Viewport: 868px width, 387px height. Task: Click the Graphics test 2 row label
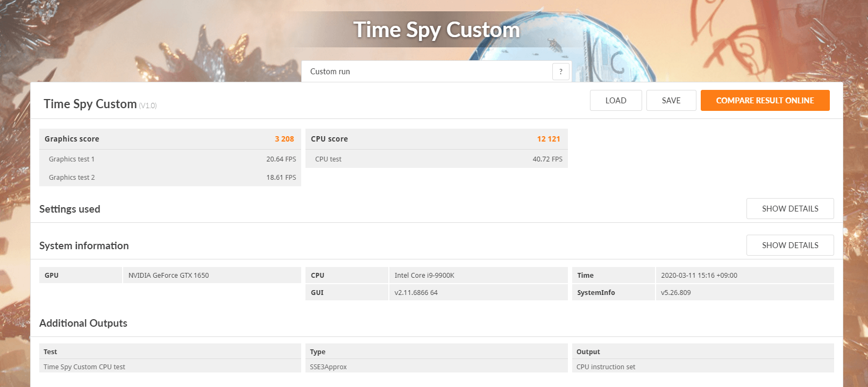click(72, 178)
